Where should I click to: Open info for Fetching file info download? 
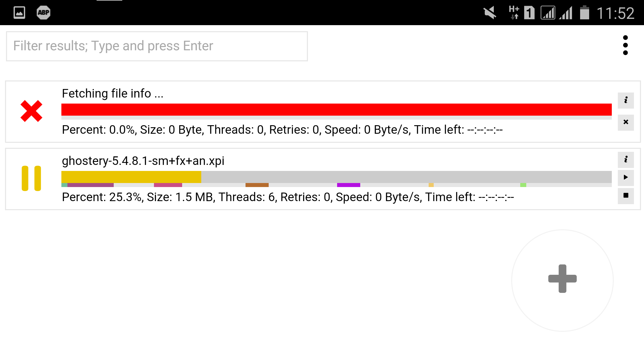(626, 100)
